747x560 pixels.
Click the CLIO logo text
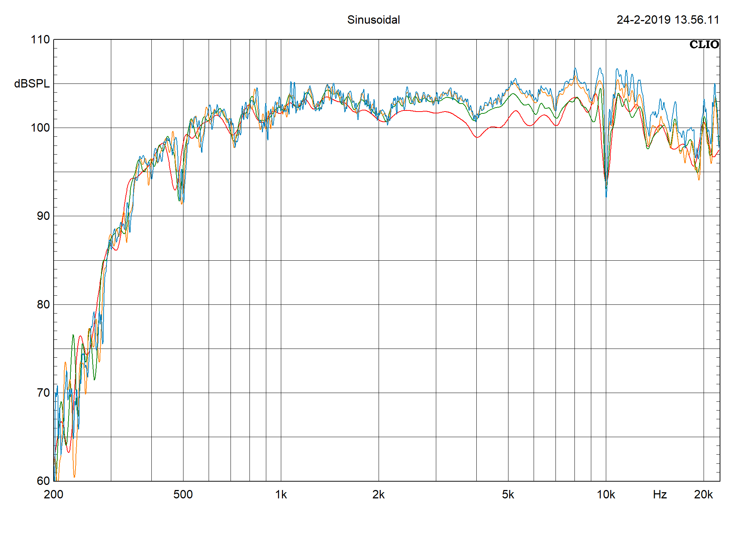click(704, 44)
